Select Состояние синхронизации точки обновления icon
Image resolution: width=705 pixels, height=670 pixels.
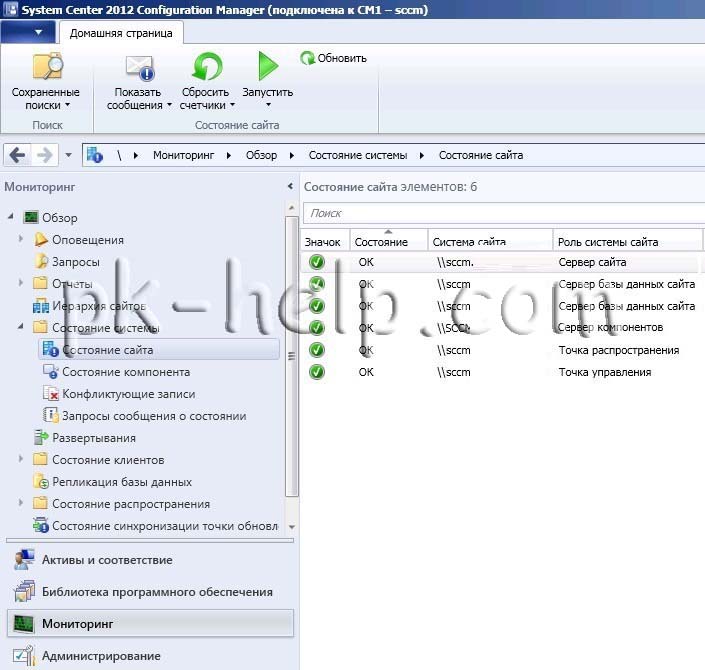41,525
